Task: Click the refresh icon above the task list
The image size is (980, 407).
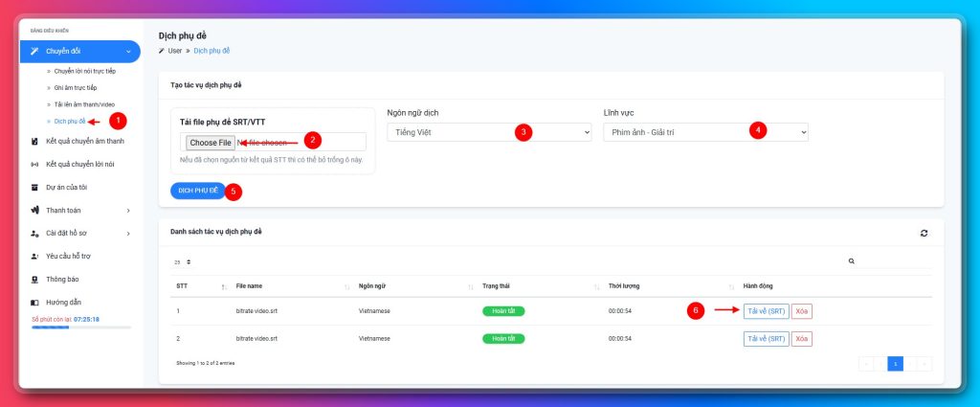Action: coord(924,233)
